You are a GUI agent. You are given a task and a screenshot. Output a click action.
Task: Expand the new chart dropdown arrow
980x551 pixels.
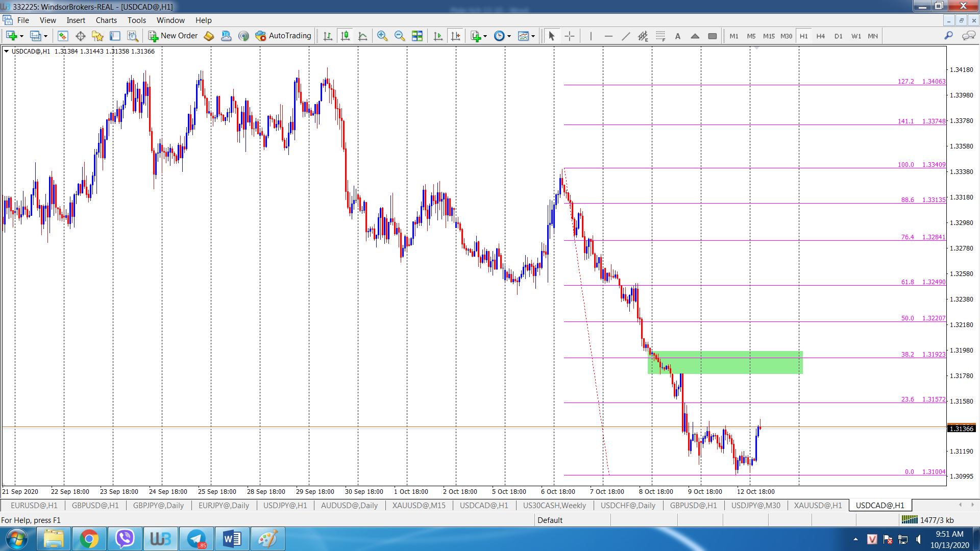pos(21,36)
